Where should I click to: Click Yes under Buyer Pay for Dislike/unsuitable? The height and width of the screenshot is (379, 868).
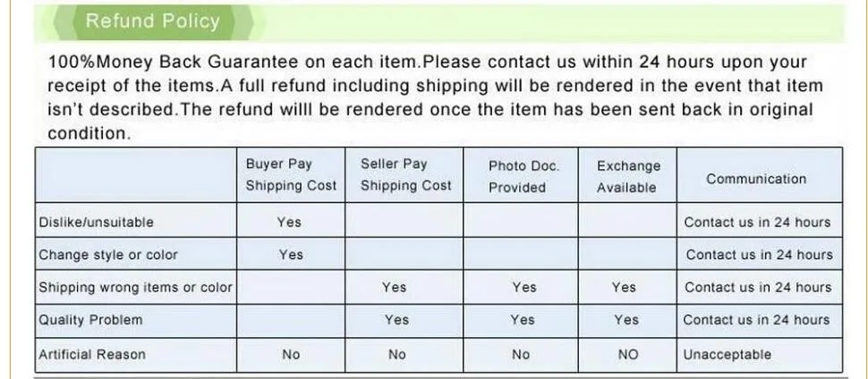290,223
